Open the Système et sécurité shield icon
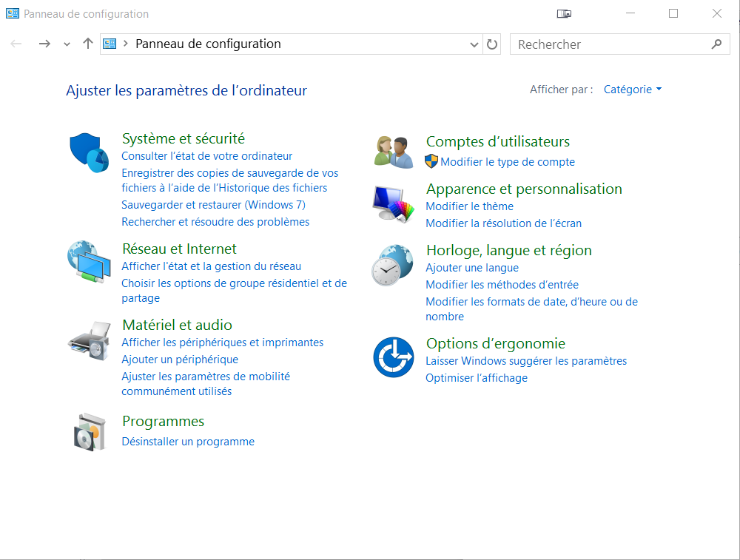Image resolution: width=740 pixels, height=560 pixels. point(90,153)
